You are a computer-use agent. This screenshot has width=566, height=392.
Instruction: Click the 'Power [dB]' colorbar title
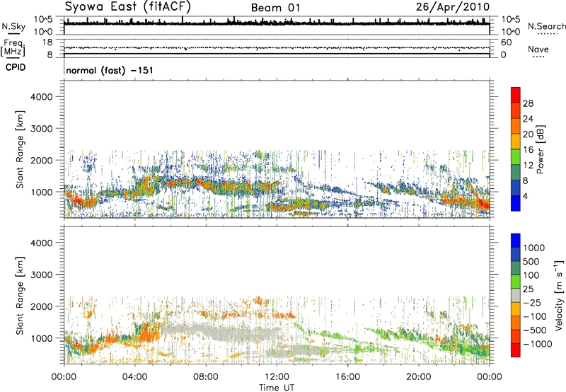coord(540,149)
